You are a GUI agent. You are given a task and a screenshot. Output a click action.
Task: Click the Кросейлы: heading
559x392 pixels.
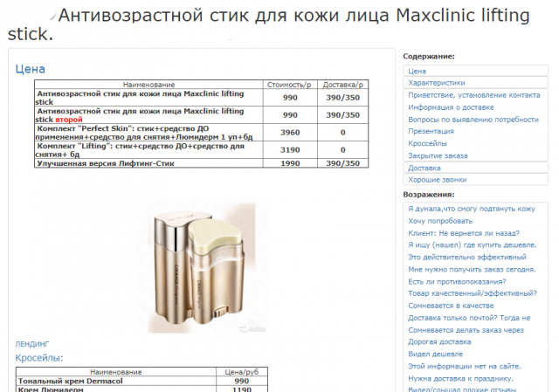click(39, 358)
